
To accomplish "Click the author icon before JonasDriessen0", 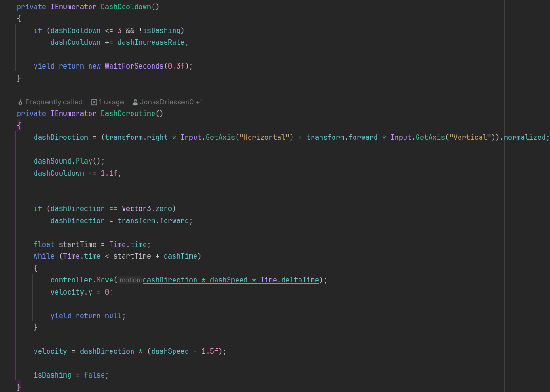I will point(135,102).
